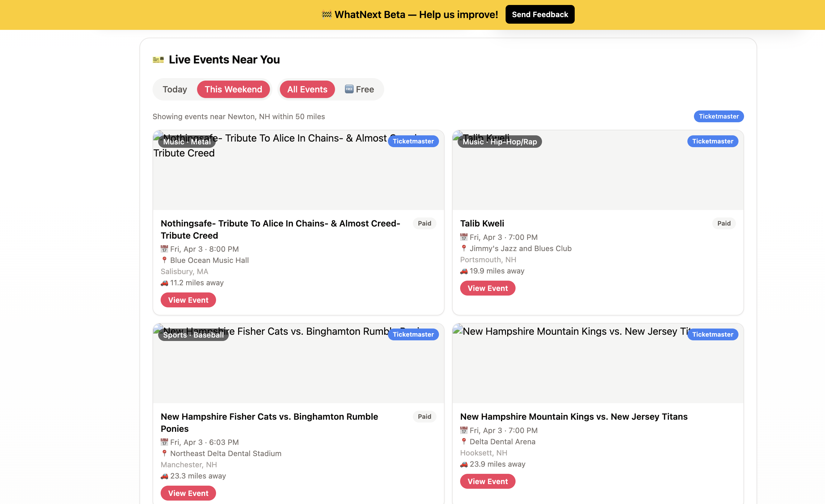Screen dimensions: 825x504
Task: Switch date filter to Today
Action: tap(174, 89)
